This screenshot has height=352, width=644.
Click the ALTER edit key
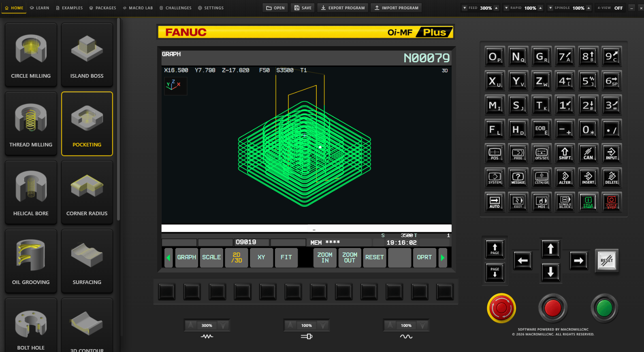click(565, 178)
